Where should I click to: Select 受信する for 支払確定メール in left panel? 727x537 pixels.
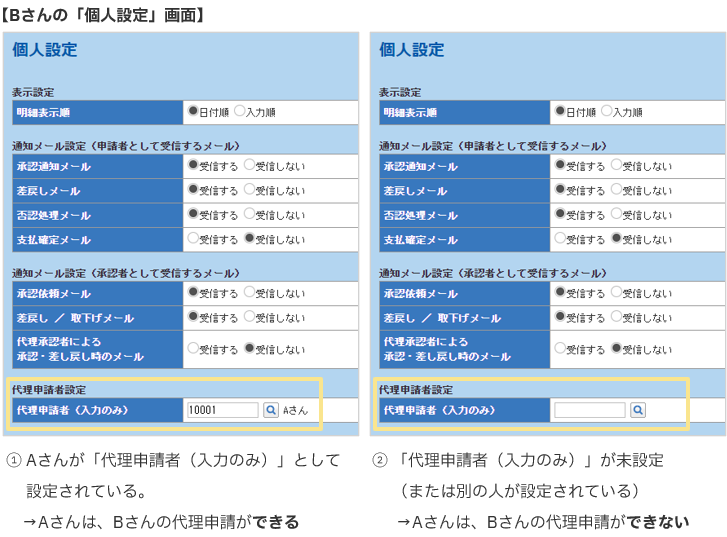193,239
